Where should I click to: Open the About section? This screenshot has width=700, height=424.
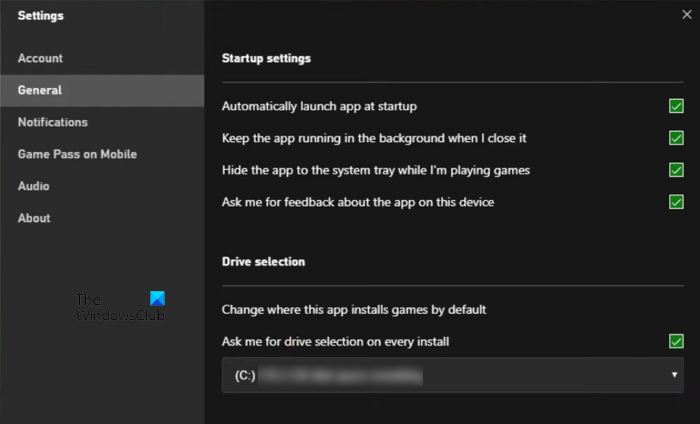[34, 218]
